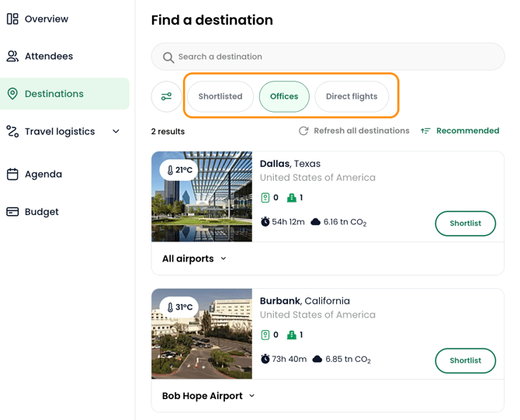The image size is (520, 420).
Task: Click the Dallas travel time clock icon
Action: point(265,221)
